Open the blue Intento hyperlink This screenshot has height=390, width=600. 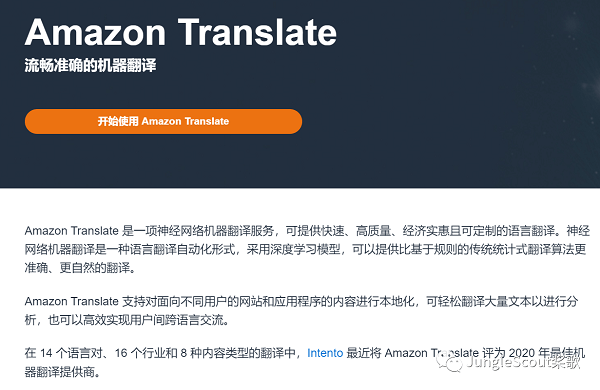click(325, 353)
